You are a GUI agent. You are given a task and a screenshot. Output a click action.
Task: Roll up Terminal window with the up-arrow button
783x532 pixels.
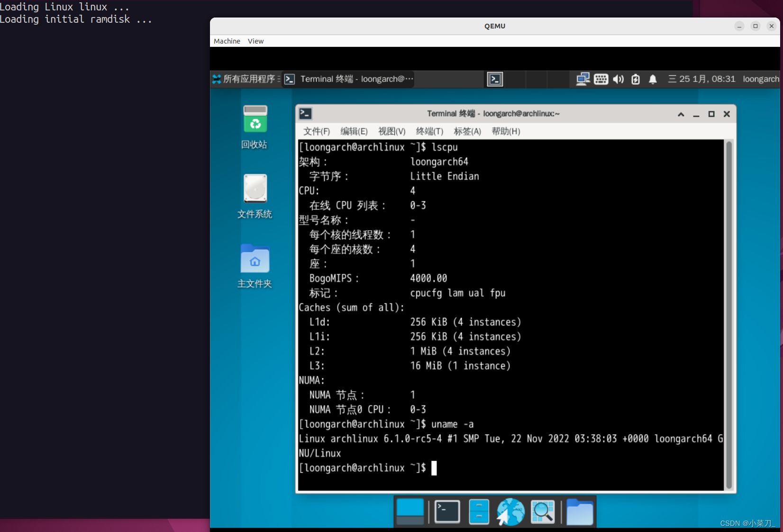(681, 114)
